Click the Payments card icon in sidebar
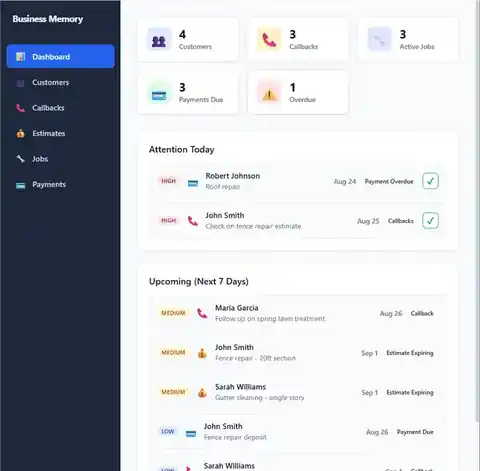Image resolution: width=480 pixels, height=471 pixels. point(21,185)
